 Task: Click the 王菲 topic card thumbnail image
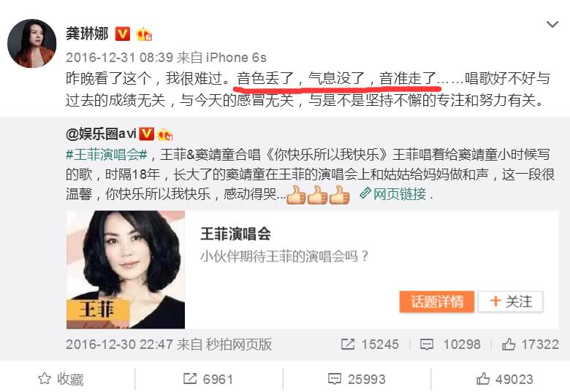pyautogui.click(x=126, y=269)
